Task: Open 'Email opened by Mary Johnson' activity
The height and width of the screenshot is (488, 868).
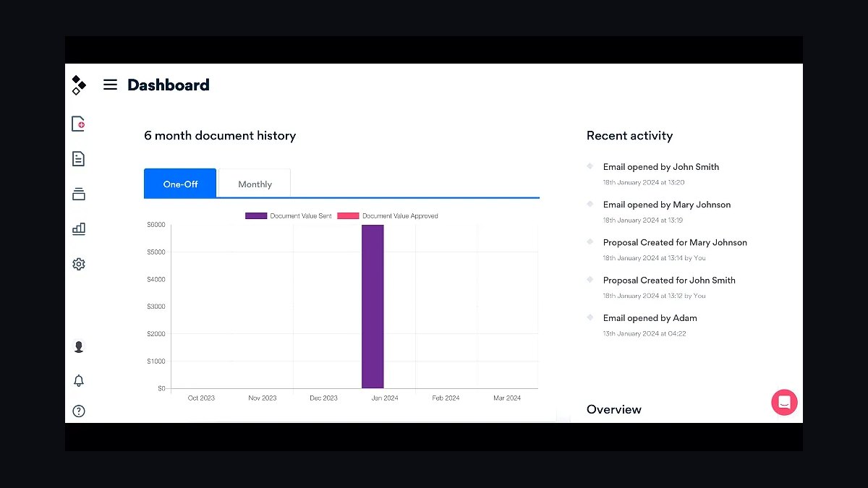Action: tap(667, 205)
